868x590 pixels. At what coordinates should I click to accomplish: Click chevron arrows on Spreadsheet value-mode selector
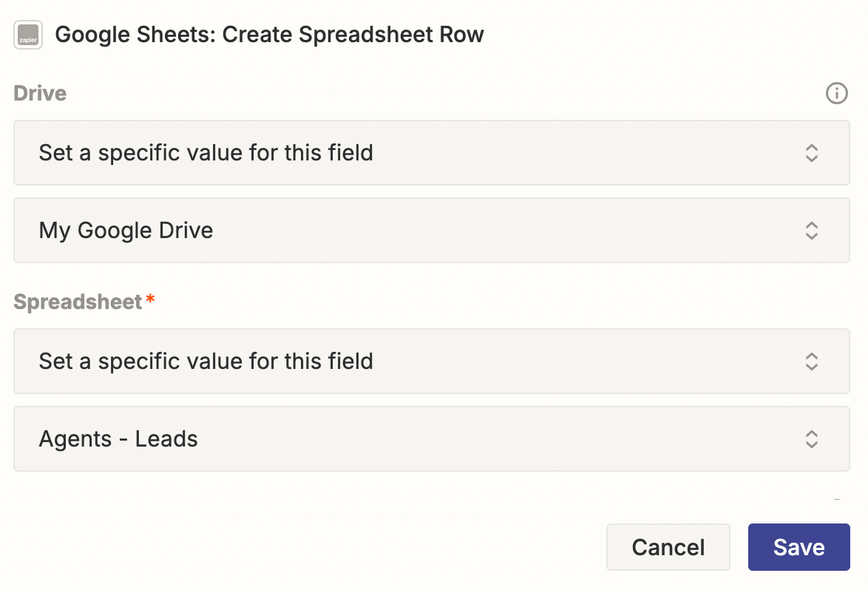[811, 362]
